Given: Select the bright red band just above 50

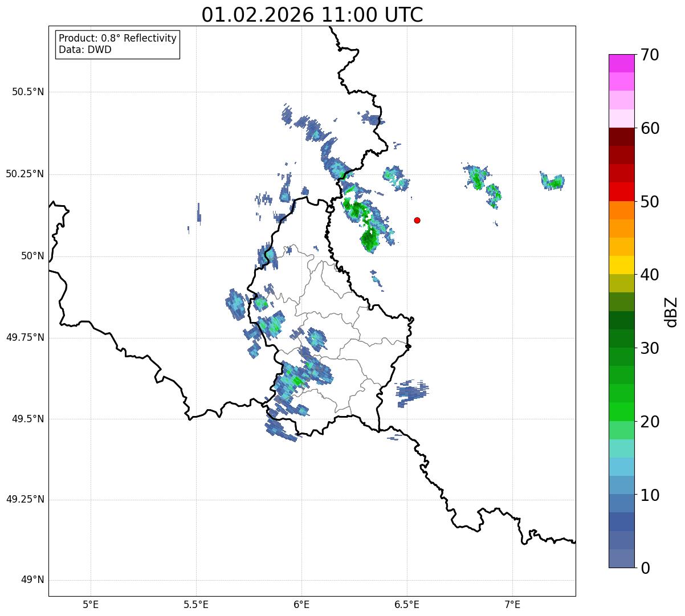Looking at the screenshot, I should [622, 192].
